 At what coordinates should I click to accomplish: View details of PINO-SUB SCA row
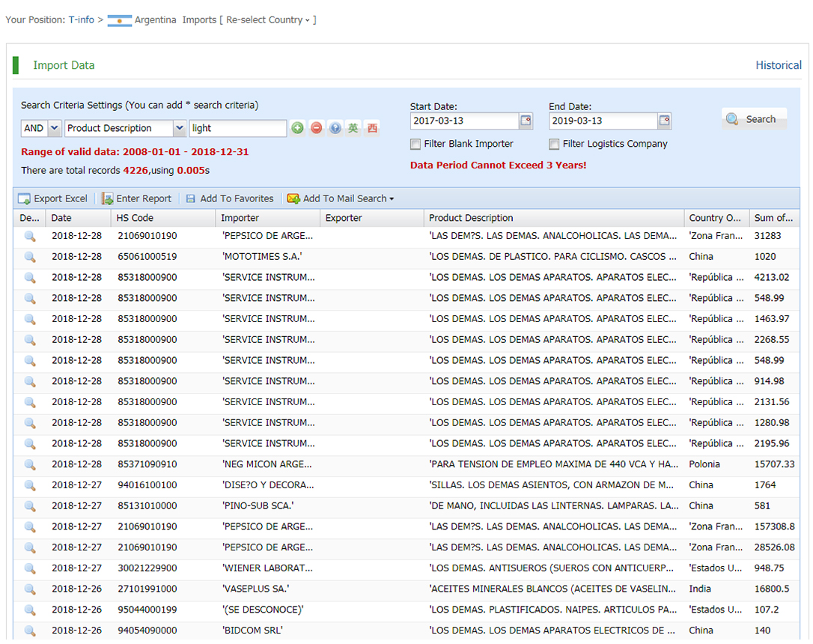pos(30,506)
